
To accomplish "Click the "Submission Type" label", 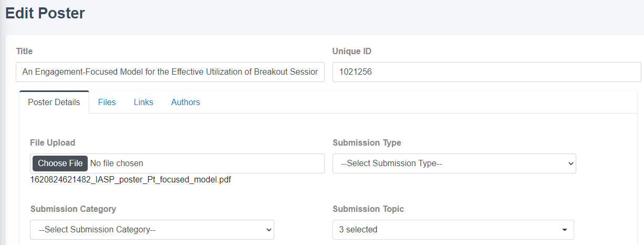I will (x=367, y=142).
